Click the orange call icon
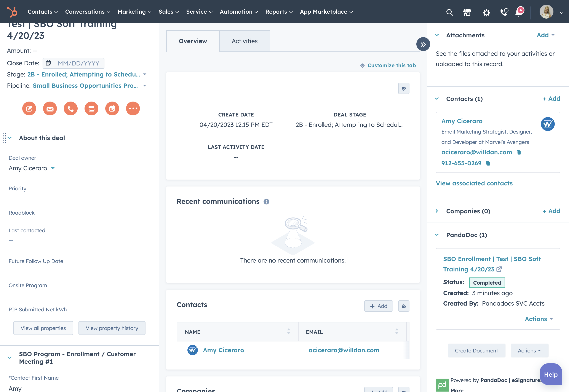 (71, 108)
